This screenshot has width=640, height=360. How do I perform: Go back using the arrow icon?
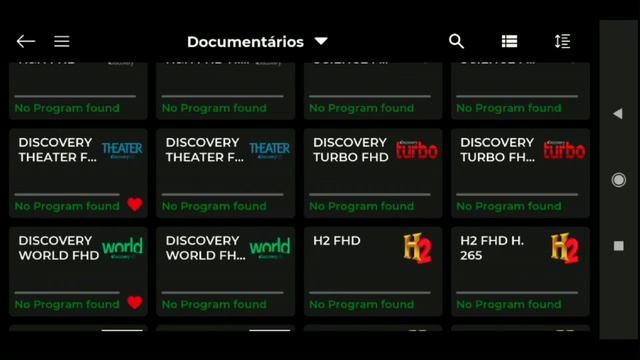point(26,41)
